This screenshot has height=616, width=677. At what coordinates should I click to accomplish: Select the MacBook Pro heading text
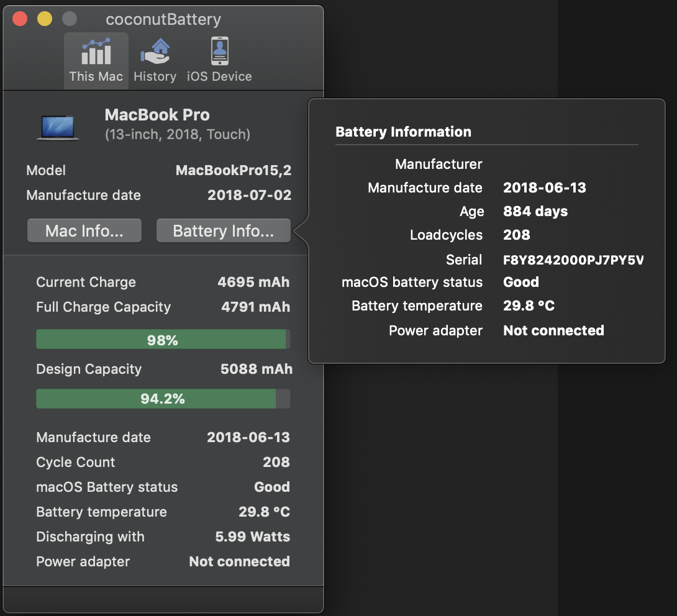[x=157, y=115]
